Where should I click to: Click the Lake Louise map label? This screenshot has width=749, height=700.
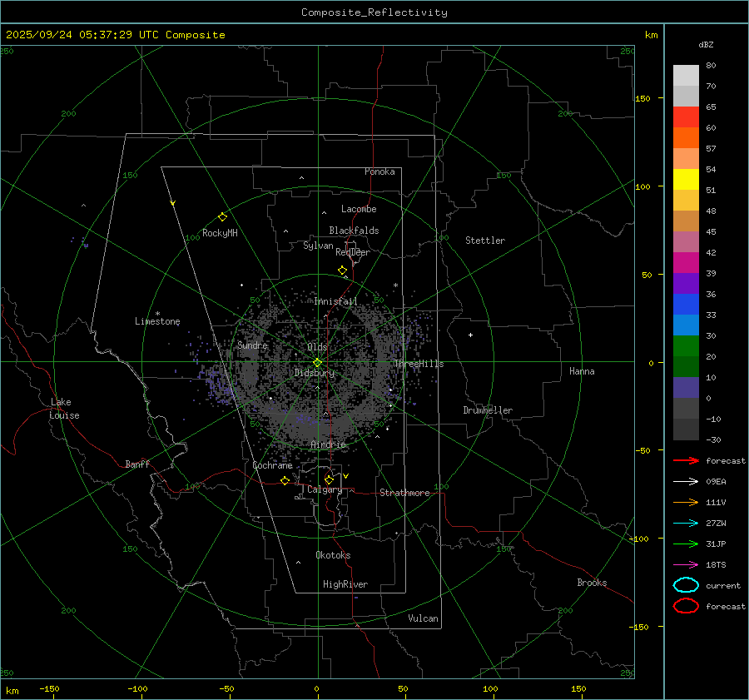coord(65,409)
